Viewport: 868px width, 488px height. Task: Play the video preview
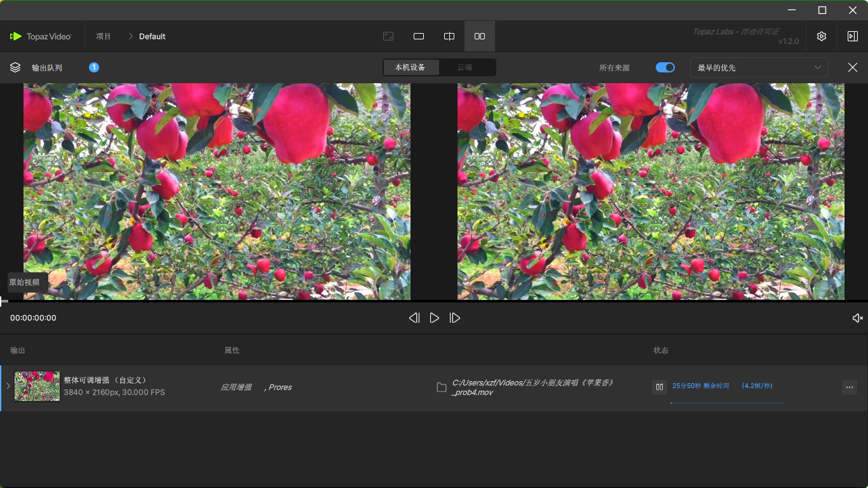[435, 318]
